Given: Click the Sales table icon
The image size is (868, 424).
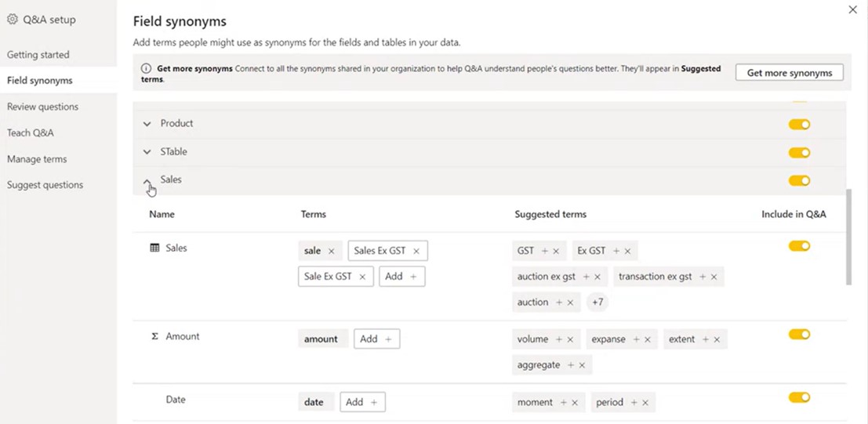Looking at the screenshot, I should (155, 248).
